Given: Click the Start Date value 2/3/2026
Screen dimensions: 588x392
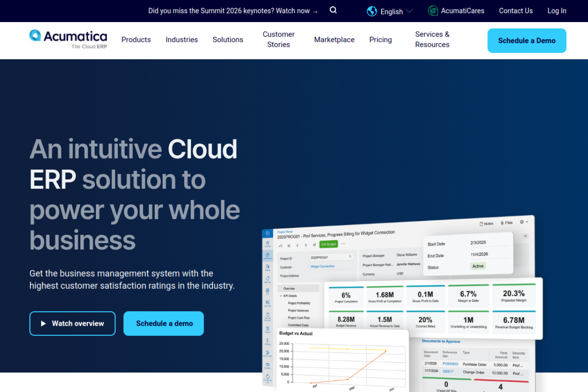Looking at the screenshot, I should coord(478,242).
